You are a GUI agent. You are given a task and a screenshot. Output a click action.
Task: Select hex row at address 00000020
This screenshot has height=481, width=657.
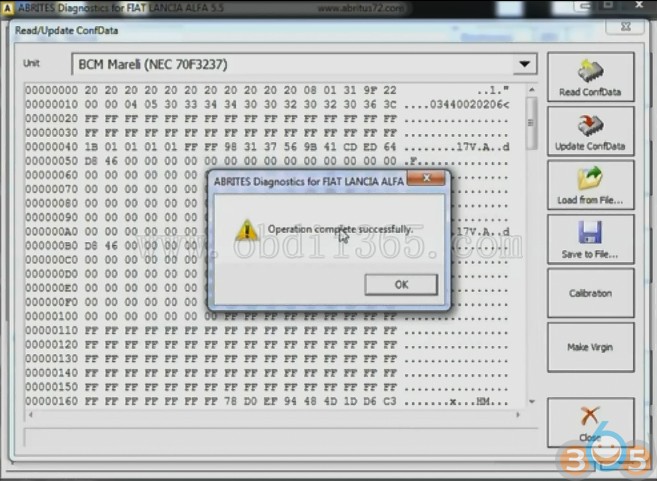click(x=267, y=119)
